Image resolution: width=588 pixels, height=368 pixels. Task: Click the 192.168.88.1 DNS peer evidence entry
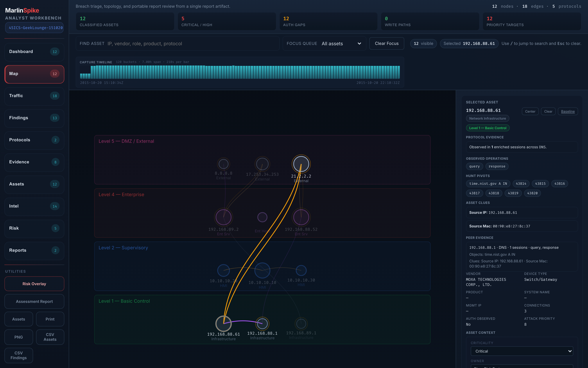pos(522,257)
